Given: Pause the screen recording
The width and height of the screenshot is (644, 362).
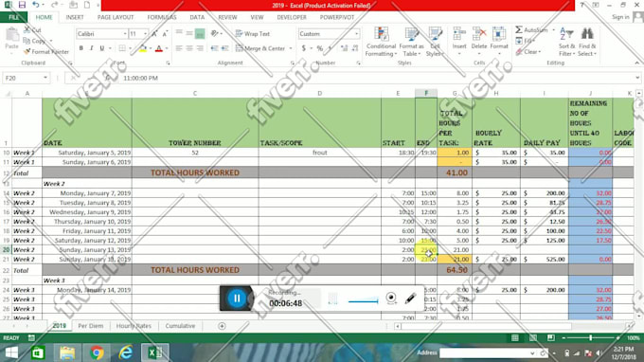Looking at the screenshot, I should (237, 299).
